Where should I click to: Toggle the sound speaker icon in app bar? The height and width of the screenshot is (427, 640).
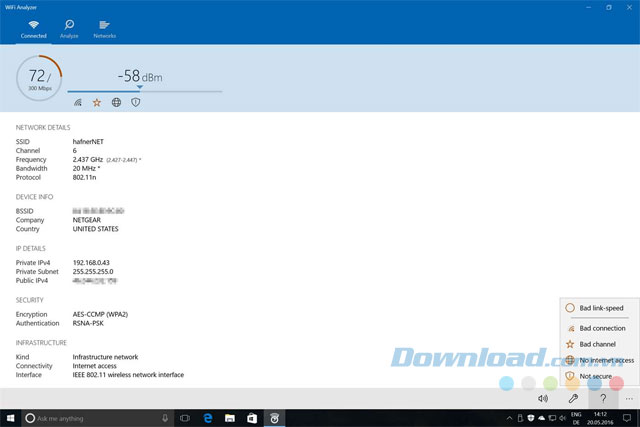point(543,398)
